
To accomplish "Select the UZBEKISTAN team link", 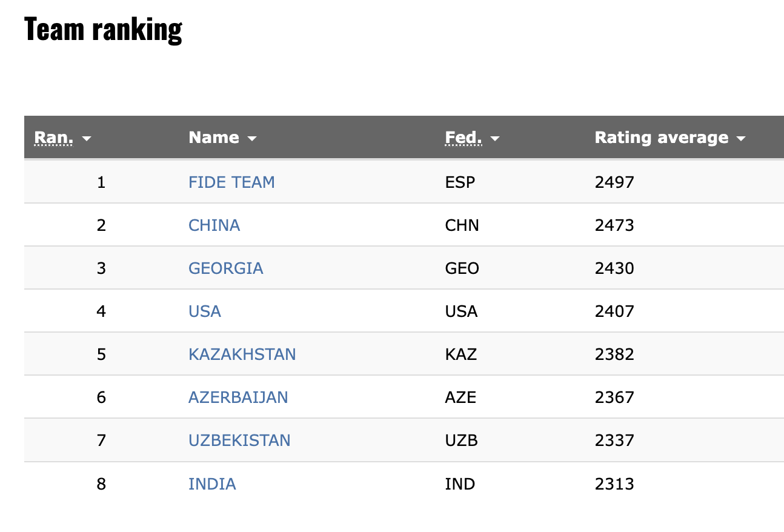I will pyautogui.click(x=239, y=441).
